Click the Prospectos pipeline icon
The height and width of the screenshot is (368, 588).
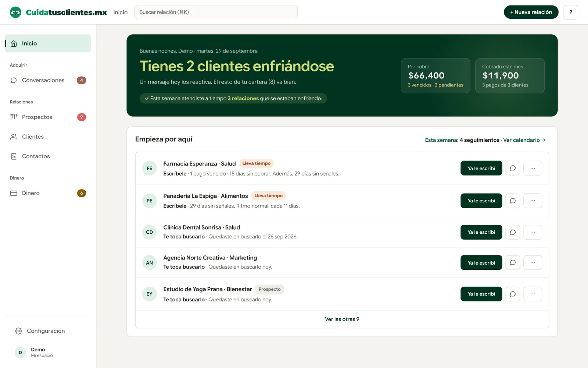click(x=14, y=117)
